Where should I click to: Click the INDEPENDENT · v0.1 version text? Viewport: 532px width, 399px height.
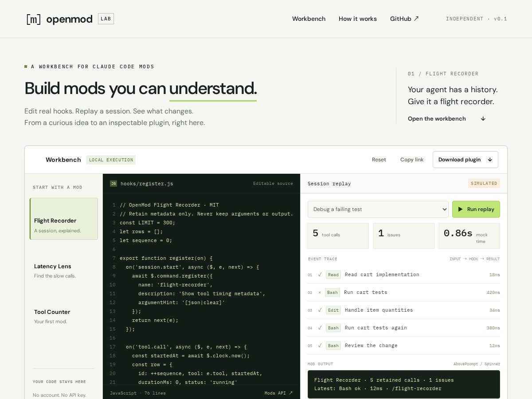point(477,19)
